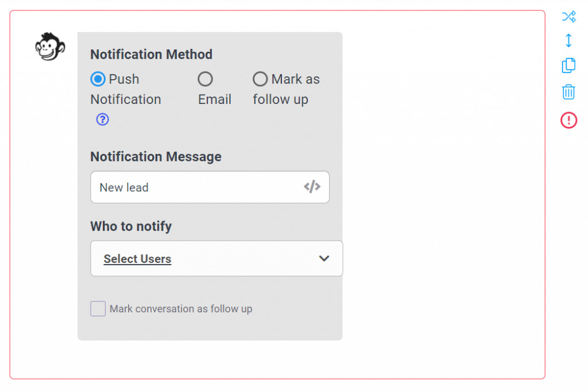The width and height of the screenshot is (588, 391).
Task: Select the Push Notification radio button
Action: tap(98, 79)
